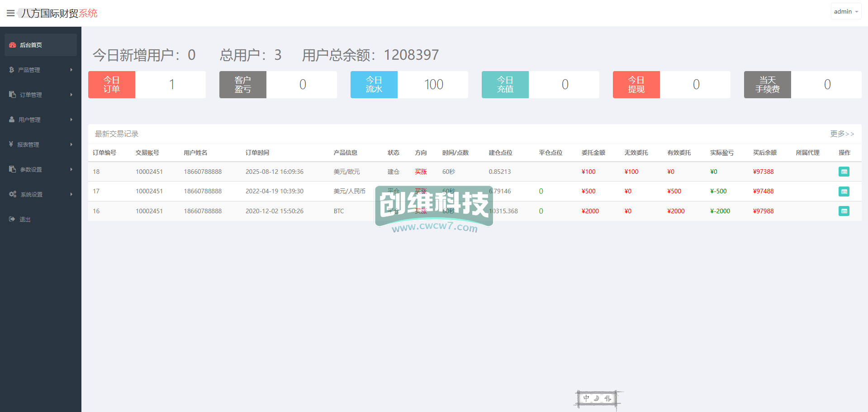
Task: Click the user icon beside 用户管理
Action: 12,120
